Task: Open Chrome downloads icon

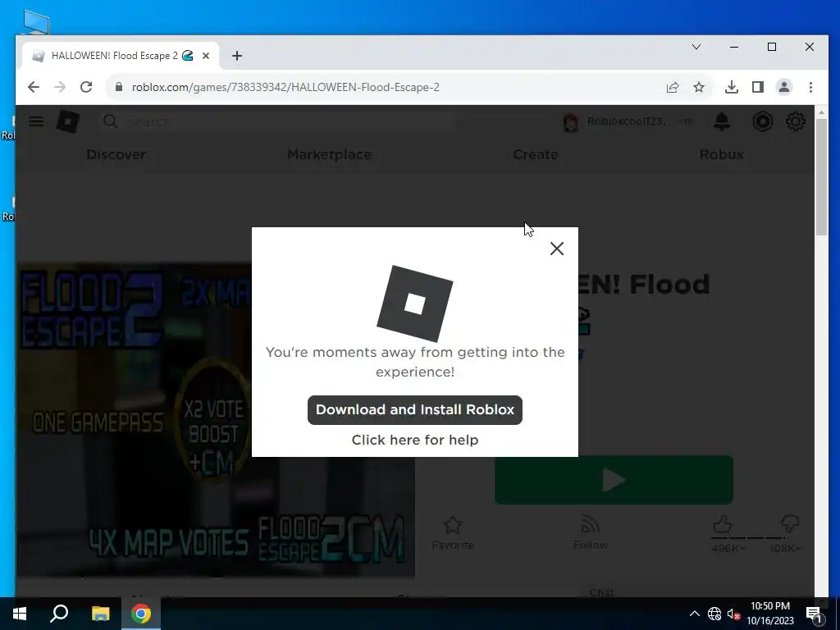Action: 731,87
